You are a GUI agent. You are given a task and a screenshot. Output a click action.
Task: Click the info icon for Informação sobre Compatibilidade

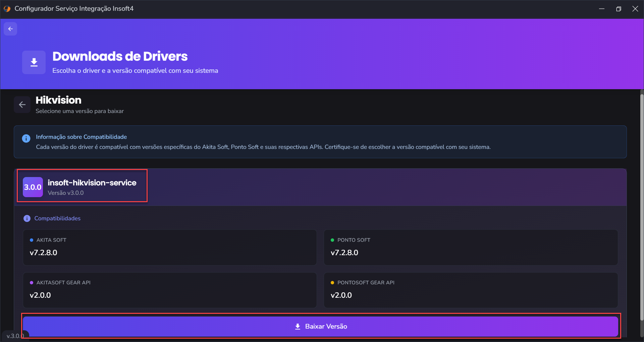pos(26,138)
